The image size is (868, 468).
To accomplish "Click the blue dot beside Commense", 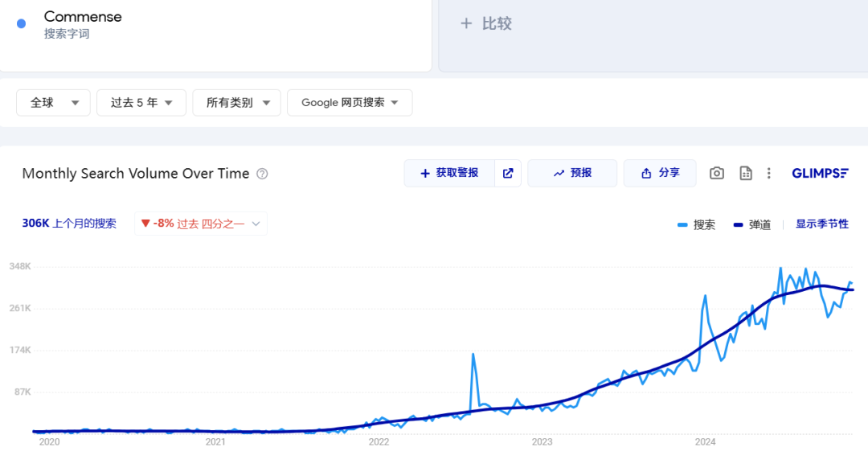I will pyautogui.click(x=22, y=24).
